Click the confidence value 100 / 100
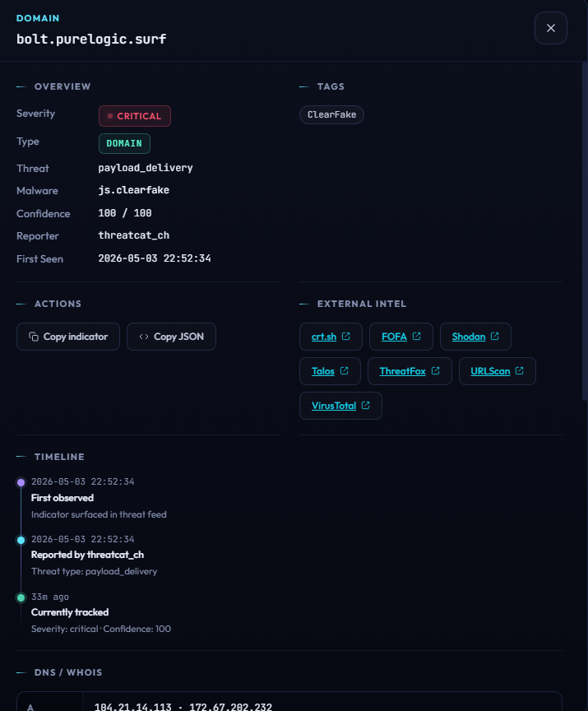The height and width of the screenshot is (711, 588). pos(124,213)
